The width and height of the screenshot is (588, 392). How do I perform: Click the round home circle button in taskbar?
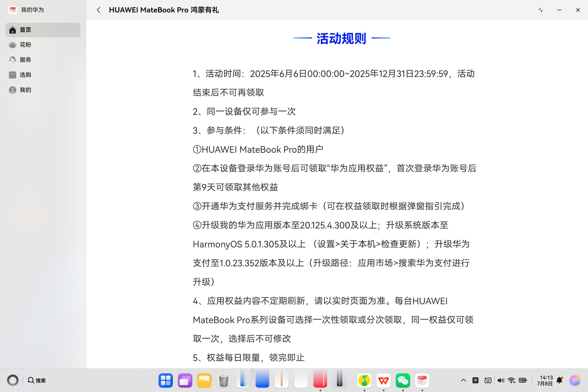coord(13,380)
